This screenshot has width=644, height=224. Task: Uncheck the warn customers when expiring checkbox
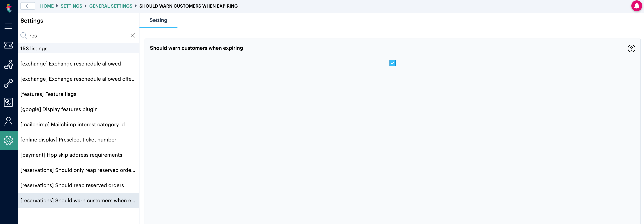393,63
